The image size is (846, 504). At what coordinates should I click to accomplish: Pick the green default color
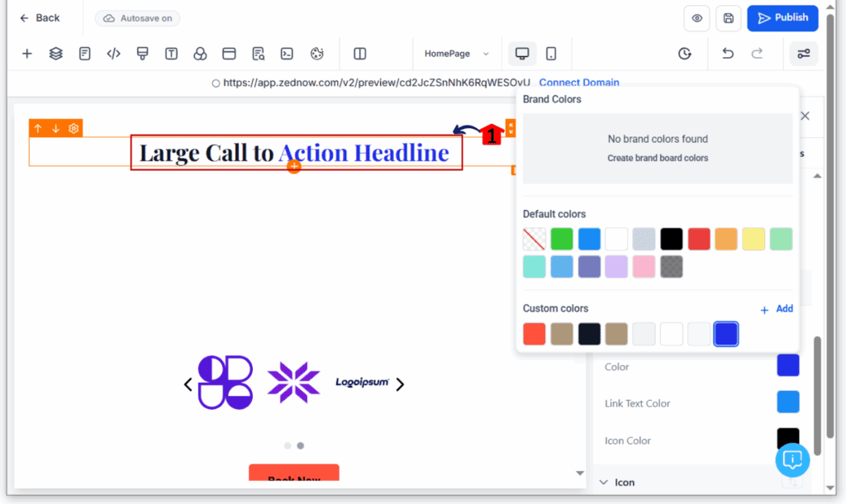pos(562,239)
